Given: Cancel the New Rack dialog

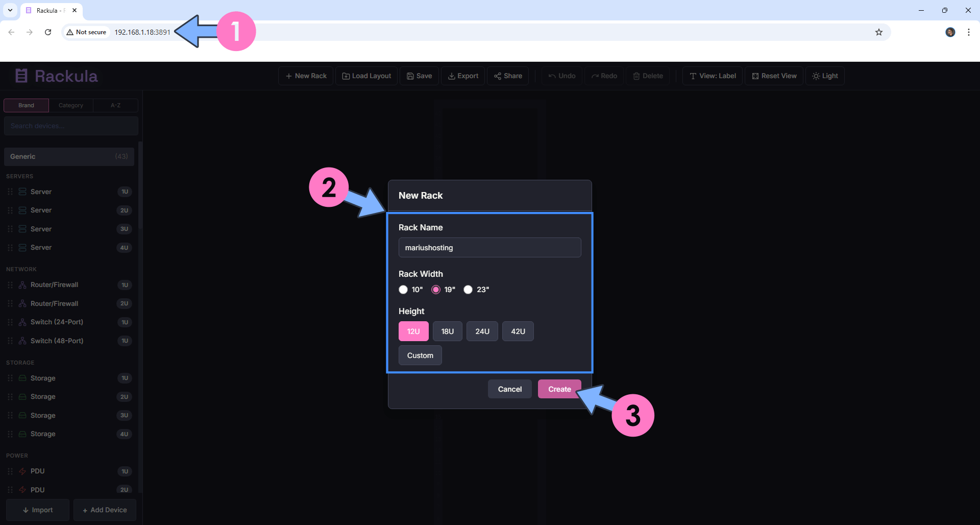Looking at the screenshot, I should pyautogui.click(x=509, y=389).
